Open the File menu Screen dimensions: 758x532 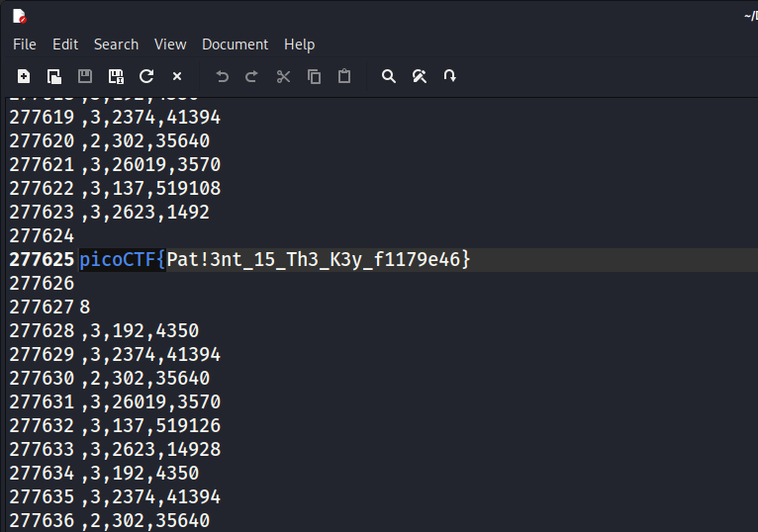tap(25, 44)
